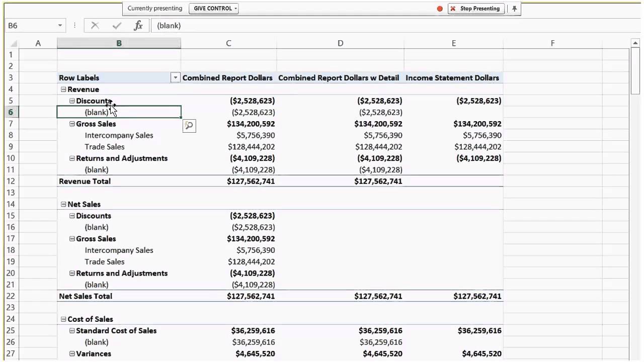Collapse the Net Sales group
Screen dimensions: 644x362
[x=63, y=205]
